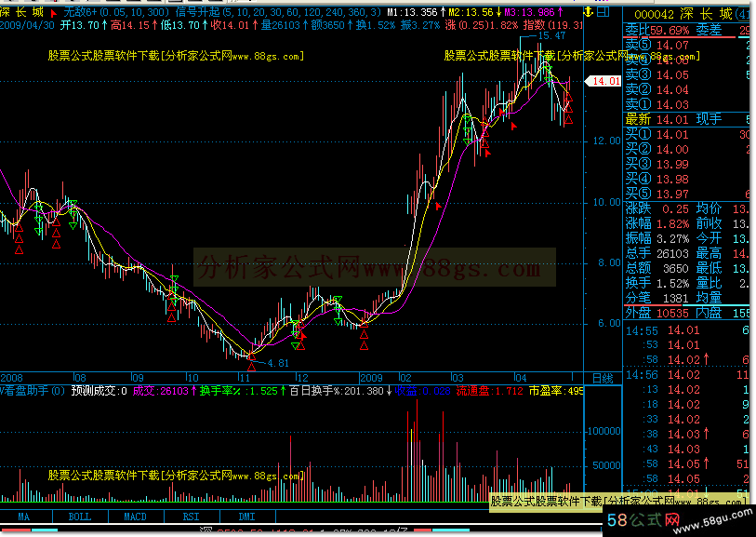Click the 市盈率 readout
The width and height of the screenshot is (756, 537).
pos(556,391)
